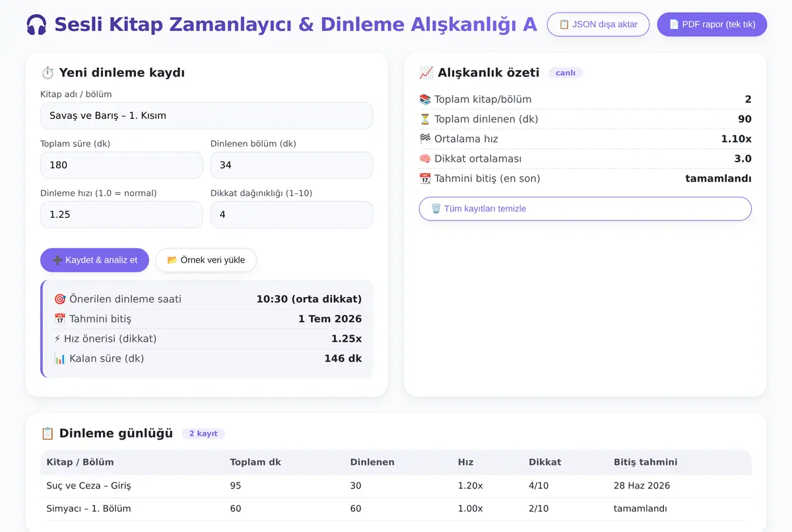The width and height of the screenshot is (792, 532).
Task: Click the Toplam dk column header
Action: [x=255, y=462]
